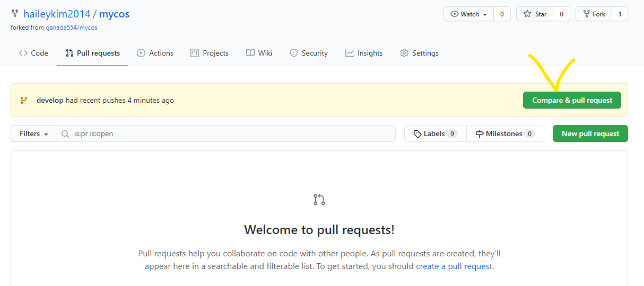Viewport: 644px width, 286px height.
Task: Follow the create a pull request link
Action: (x=454, y=266)
